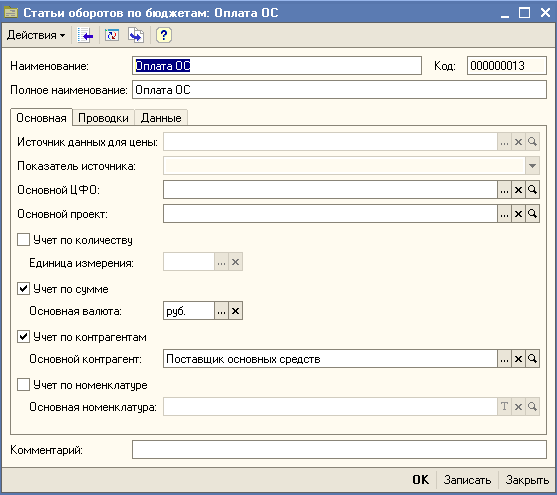
Task: Uncheck the Учет по сумме checkbox
Action: 23,289
